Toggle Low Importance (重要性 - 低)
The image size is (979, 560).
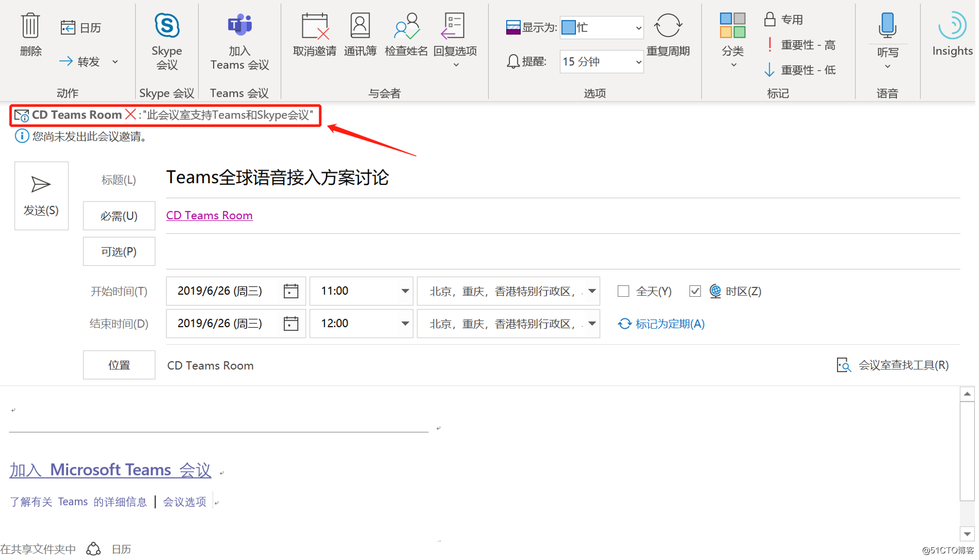802,70
